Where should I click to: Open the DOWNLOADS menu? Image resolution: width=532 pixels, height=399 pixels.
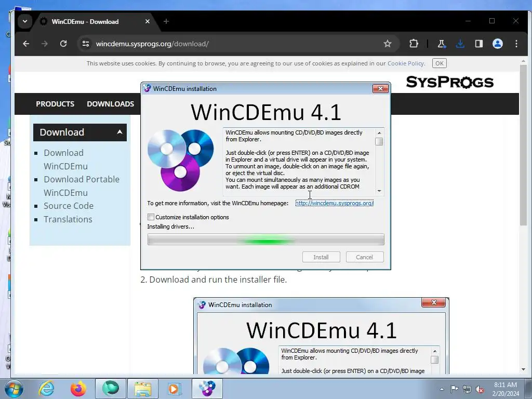click(110, 104)
